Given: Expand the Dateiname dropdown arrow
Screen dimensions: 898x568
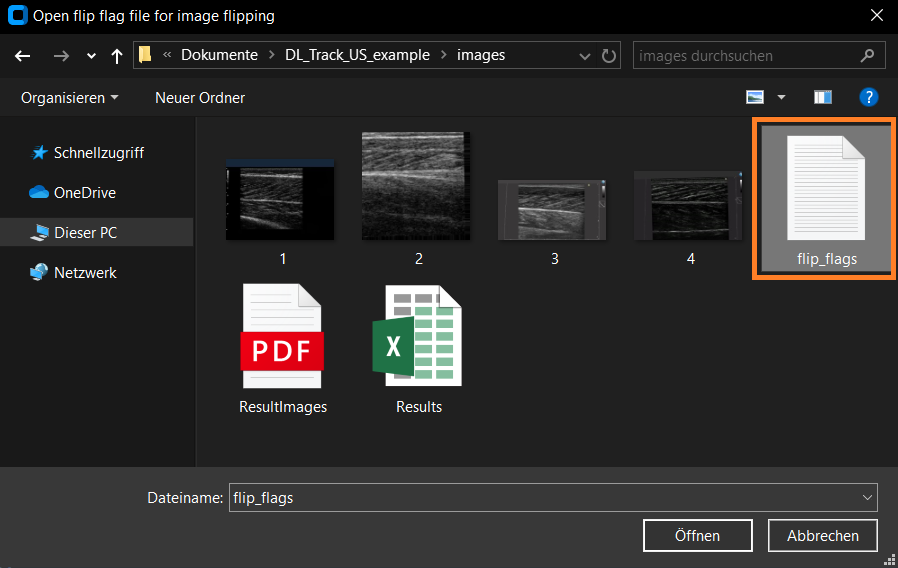Looking at the screenshot, I should [866, 497].
